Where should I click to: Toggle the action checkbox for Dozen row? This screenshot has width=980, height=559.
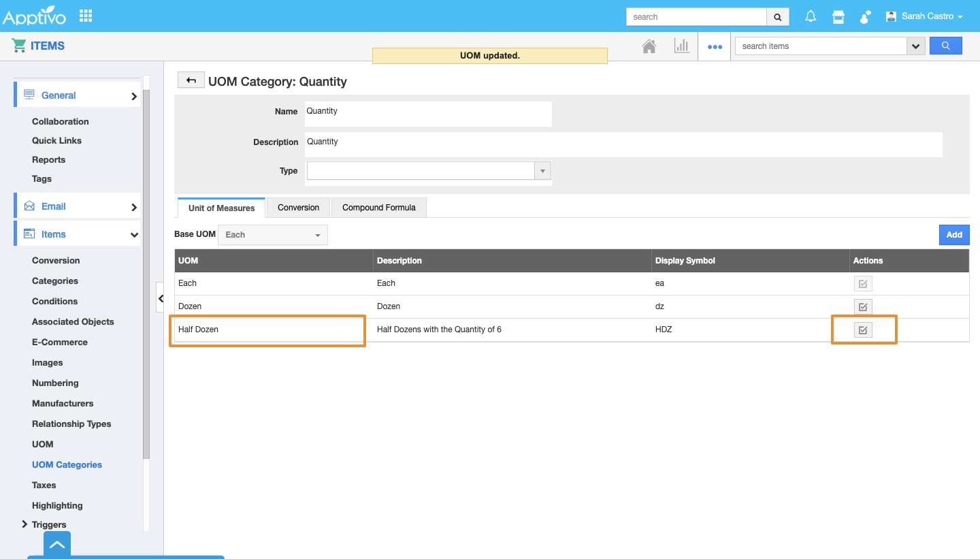click(863, 306)
